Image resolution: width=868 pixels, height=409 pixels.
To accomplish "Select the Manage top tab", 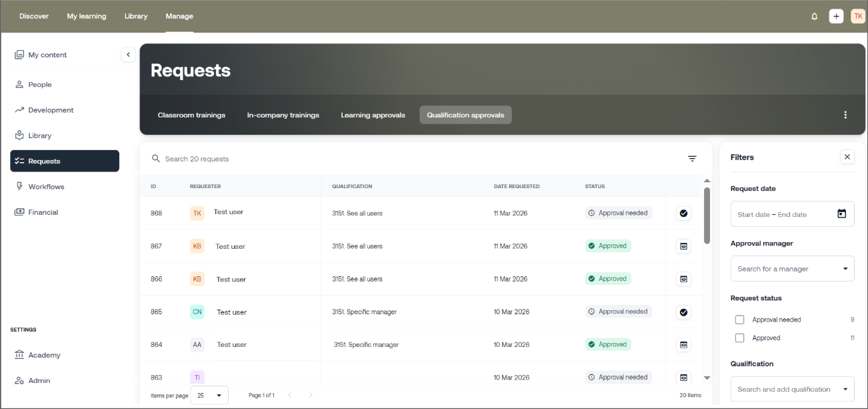I will pyautogui.click(x=179, y=16).
